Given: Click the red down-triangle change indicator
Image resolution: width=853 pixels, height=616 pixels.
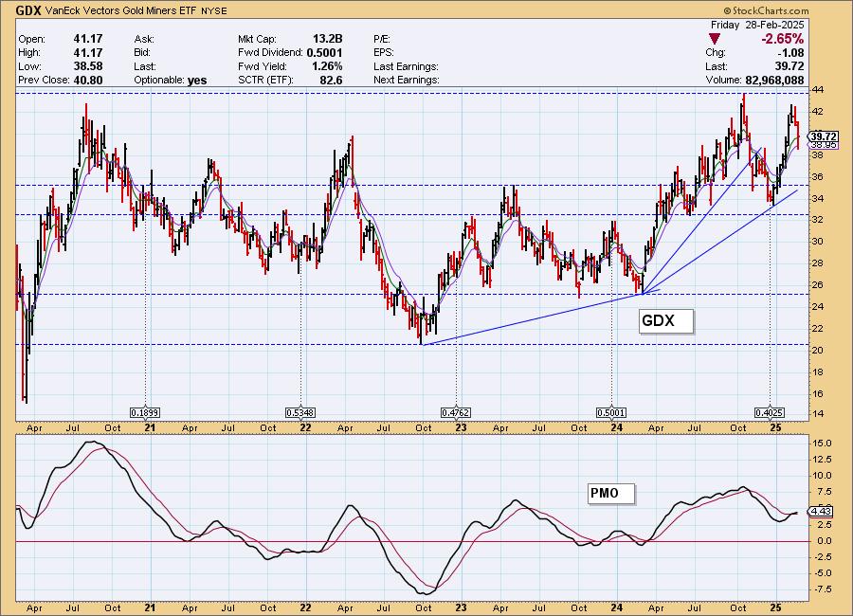Looking at the screenshot, I should [714, 39].
